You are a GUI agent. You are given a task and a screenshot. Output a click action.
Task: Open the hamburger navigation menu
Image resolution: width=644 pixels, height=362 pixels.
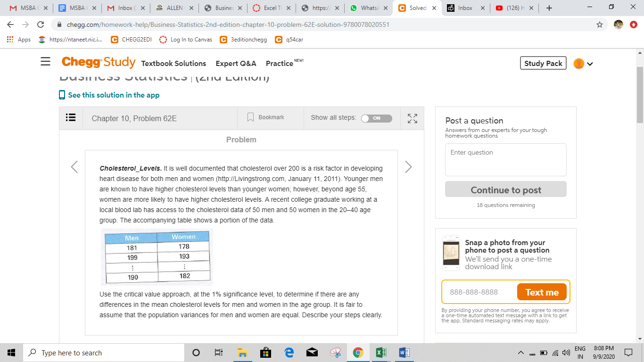tap(45, 62)
